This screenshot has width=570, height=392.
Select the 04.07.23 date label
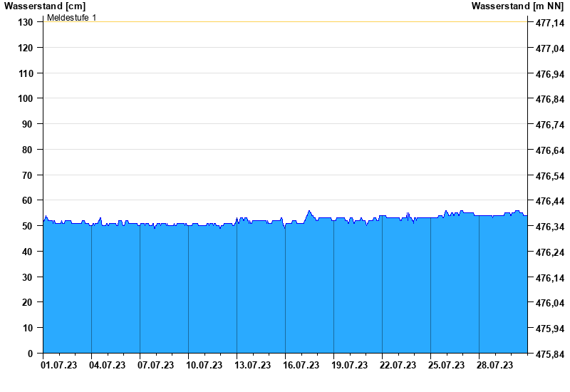click(107, 366)
